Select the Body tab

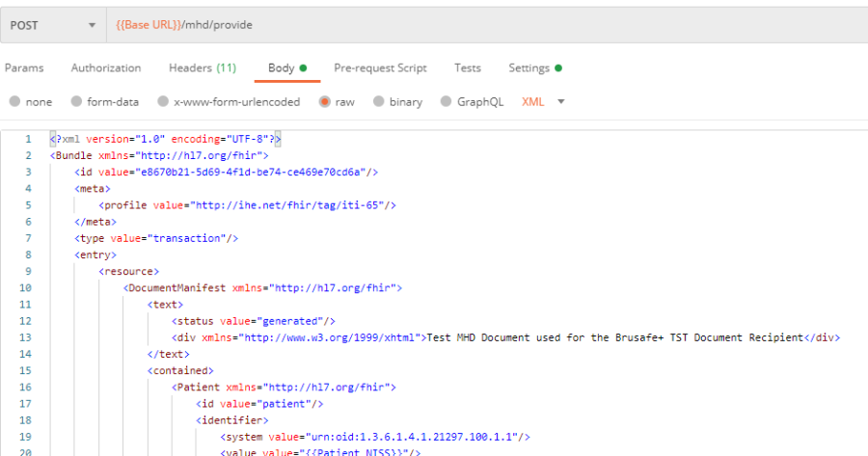[281, 68]
